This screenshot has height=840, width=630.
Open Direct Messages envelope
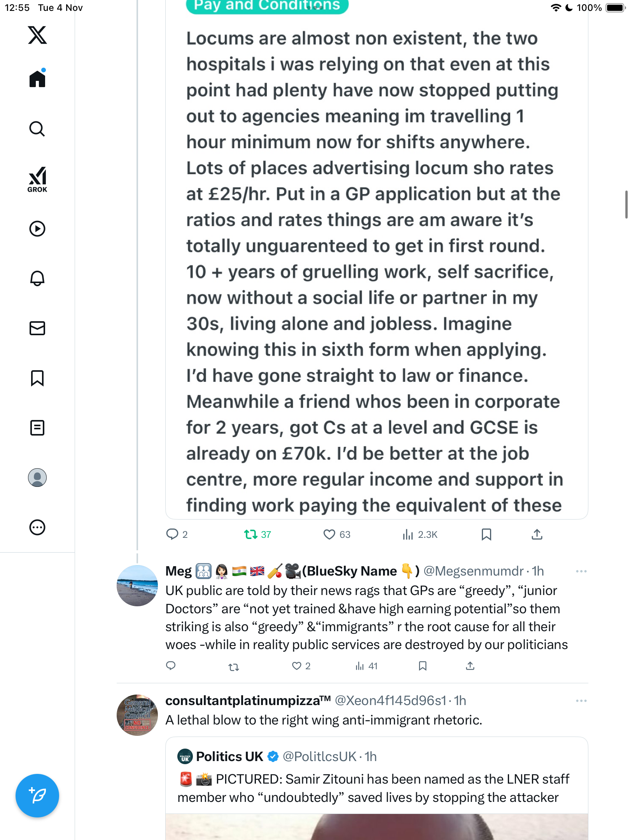coord(37,328)
